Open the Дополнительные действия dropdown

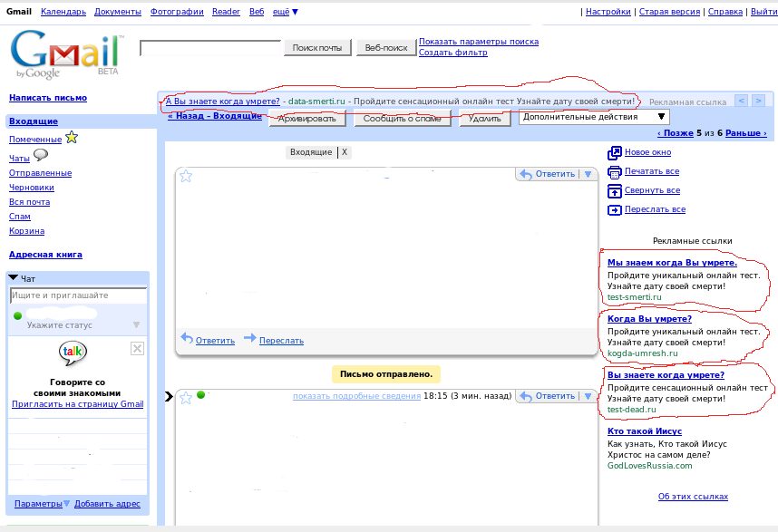594,117
